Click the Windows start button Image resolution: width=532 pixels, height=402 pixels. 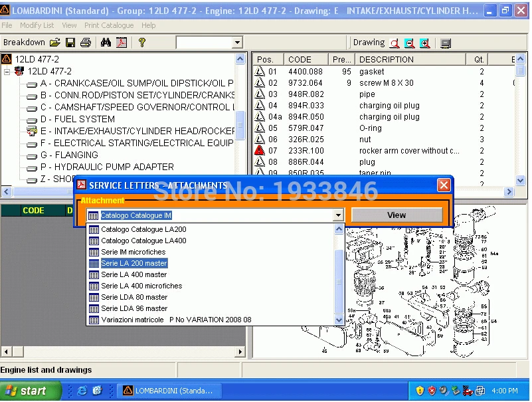pyautogui.click(x=31, y=391)
